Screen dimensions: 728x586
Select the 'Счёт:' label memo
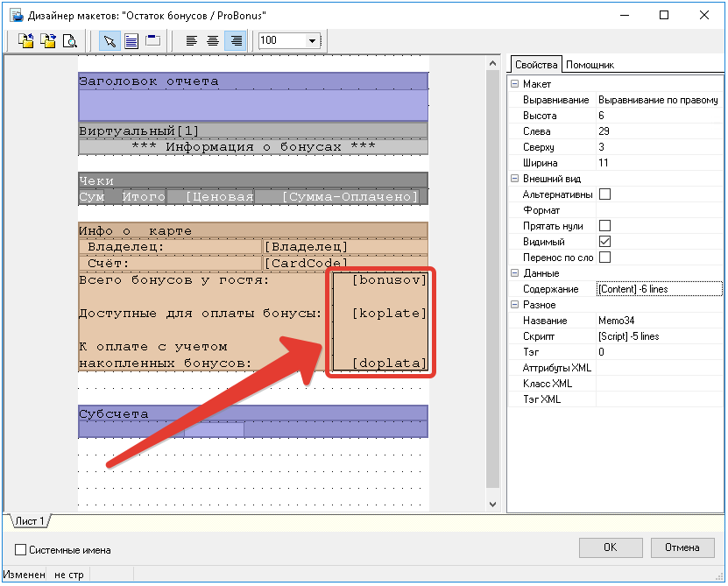pyautogui.click(x=170, y=264)
